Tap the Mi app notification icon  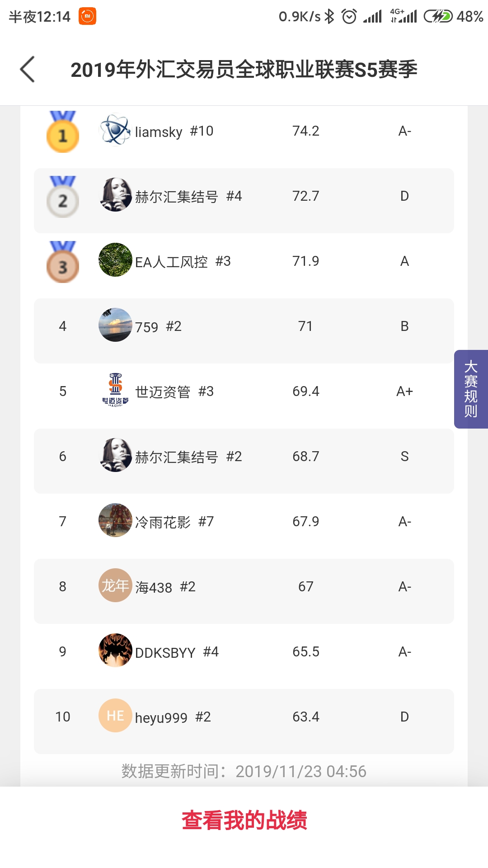(87, 16)
